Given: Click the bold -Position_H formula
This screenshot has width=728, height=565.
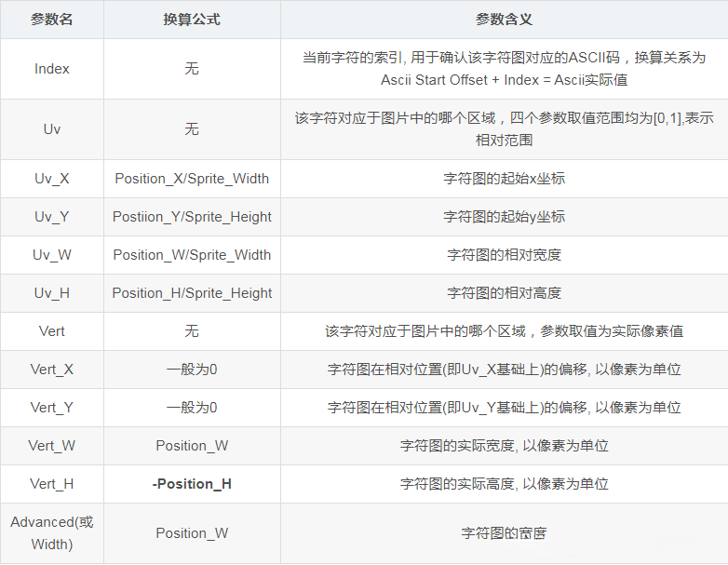Looking at the screenshot, I should click(x=192, y=484).
